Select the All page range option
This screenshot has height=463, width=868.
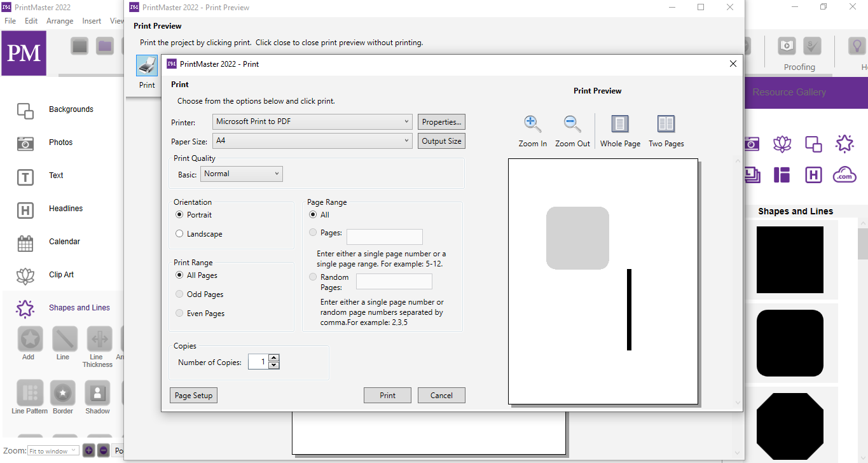tap(313, 215)
